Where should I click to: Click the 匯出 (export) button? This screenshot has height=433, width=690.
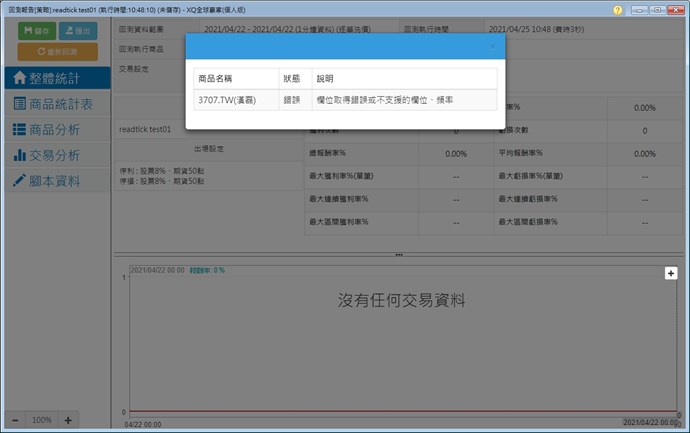coord(78,32)
